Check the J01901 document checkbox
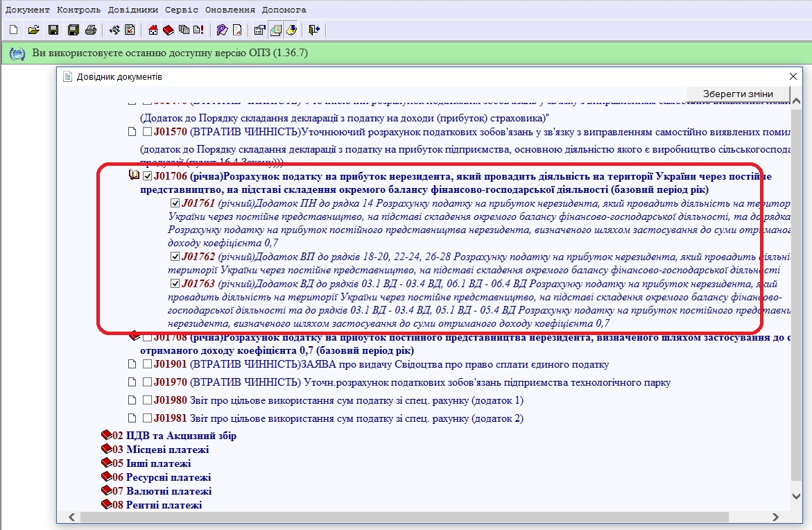 pos(147,364)
